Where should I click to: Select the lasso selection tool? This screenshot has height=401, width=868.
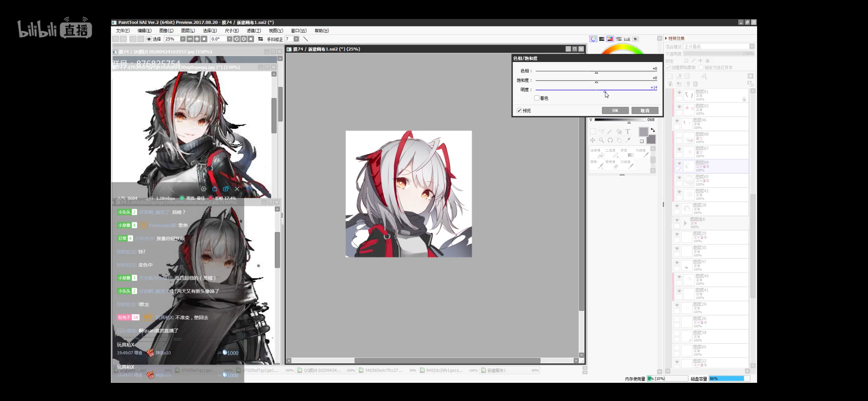(x=601, y=131)
